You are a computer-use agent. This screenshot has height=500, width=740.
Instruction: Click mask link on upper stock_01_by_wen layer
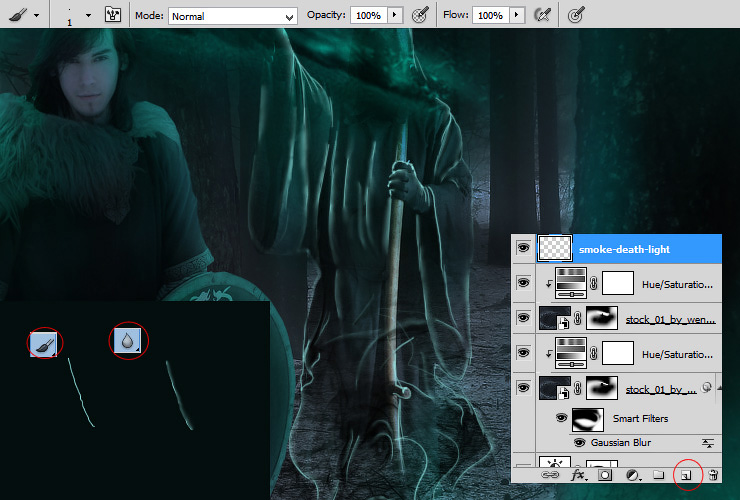click(x=578, y=318)
